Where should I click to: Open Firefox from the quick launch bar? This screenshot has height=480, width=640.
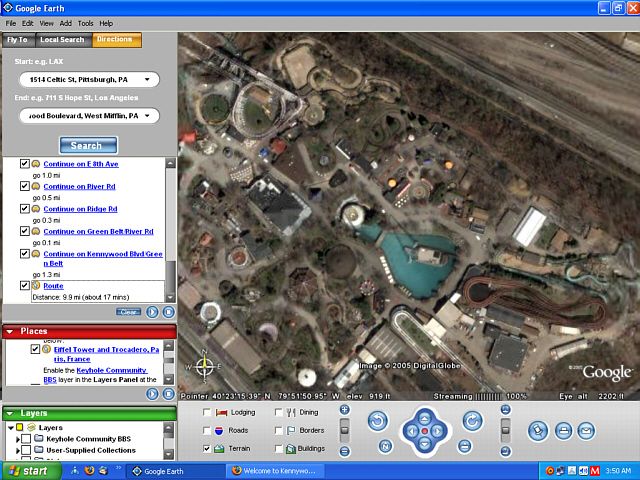(x=89, y=471)
